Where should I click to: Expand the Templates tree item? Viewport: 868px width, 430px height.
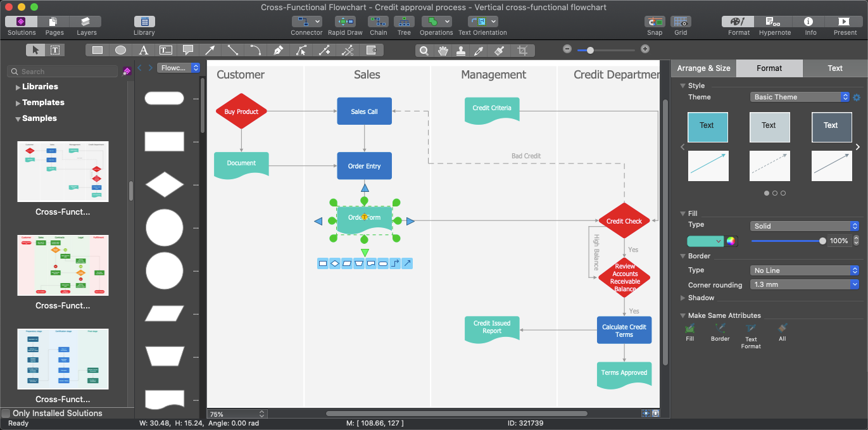[x=18, y=103]
